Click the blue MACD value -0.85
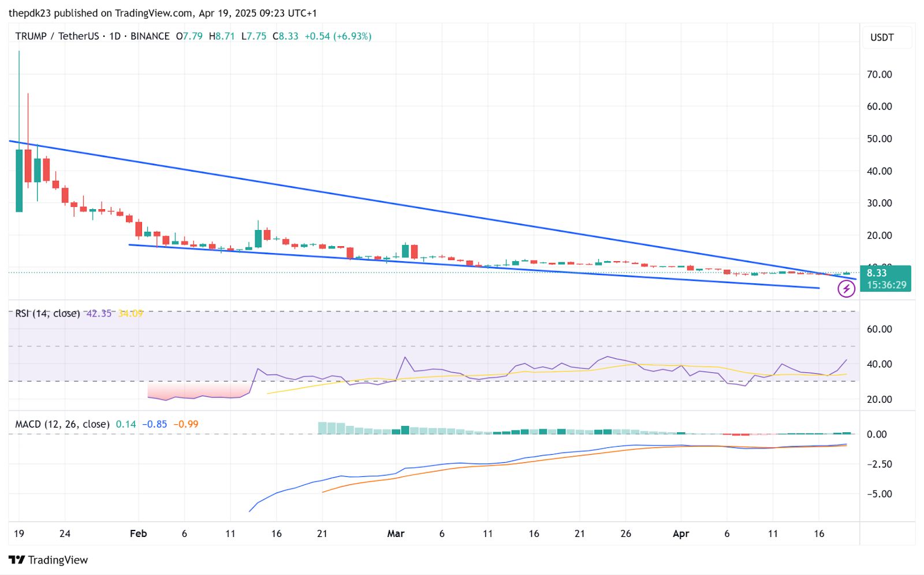This screenshot has width=924, height=575. click(x=155, y=424)
